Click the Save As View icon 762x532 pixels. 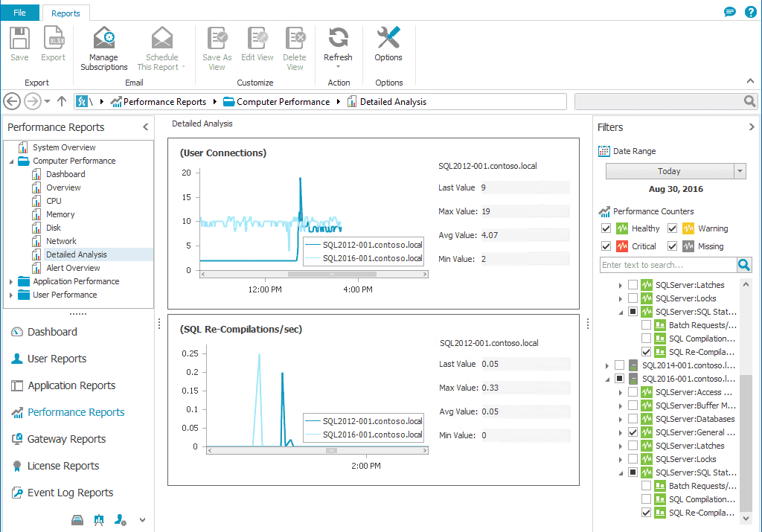coord(217,38)
